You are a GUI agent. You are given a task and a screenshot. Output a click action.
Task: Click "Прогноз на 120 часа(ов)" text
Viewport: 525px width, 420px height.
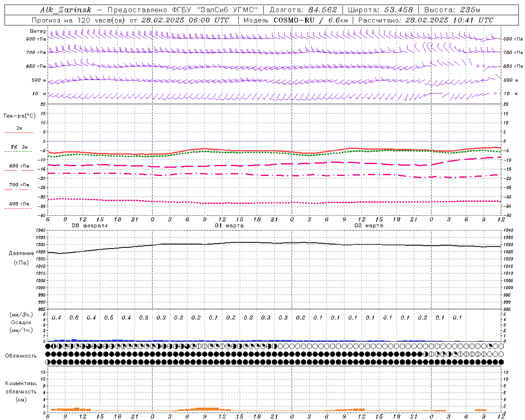pyautogui.click(x=79, y=20)
